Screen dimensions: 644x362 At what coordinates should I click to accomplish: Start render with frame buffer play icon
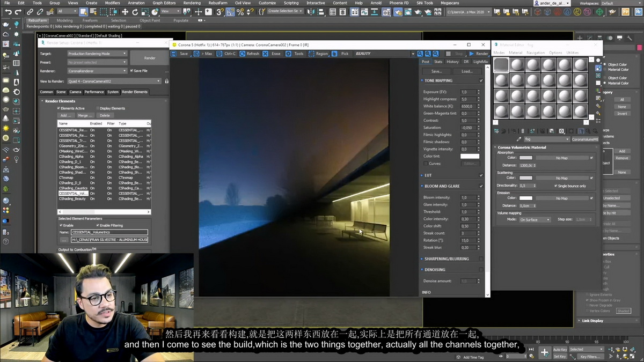coord(471,54)
